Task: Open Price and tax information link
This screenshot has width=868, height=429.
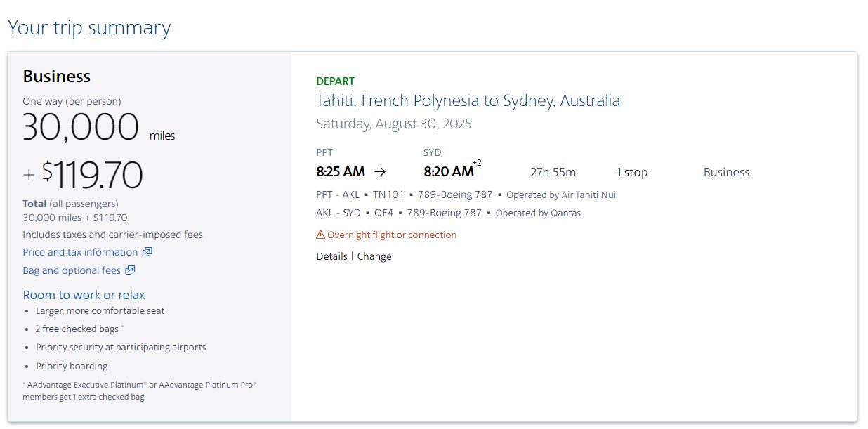Action: pos(80,252)
